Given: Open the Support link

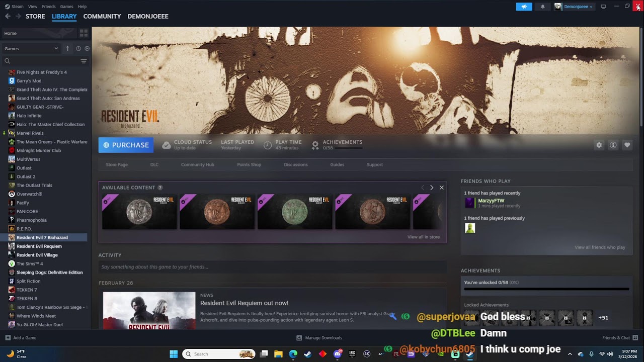Looking at the screenshot, I should (375, 164).
